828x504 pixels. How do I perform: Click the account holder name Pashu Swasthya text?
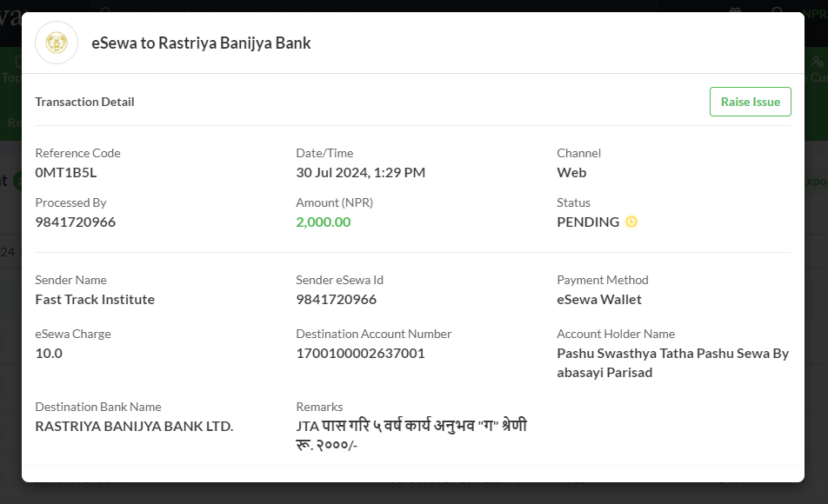(x=673, y=362)
